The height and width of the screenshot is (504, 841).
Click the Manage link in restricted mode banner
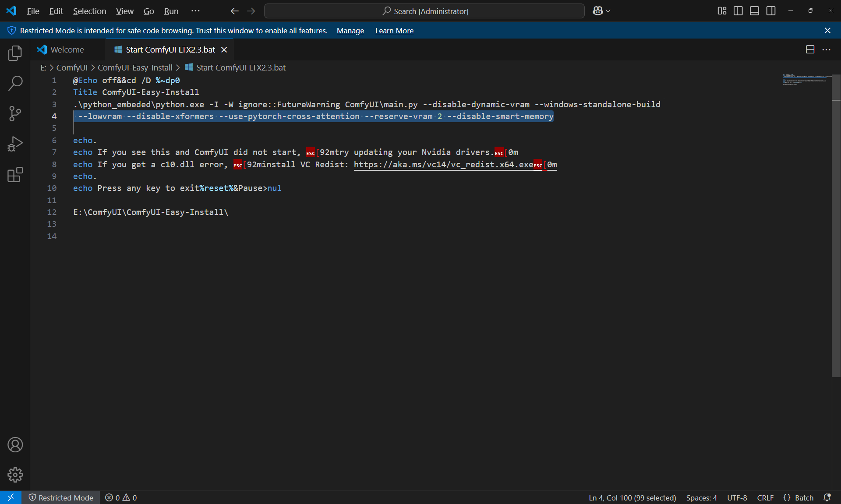pyautogui.click(x=350, y=31)
